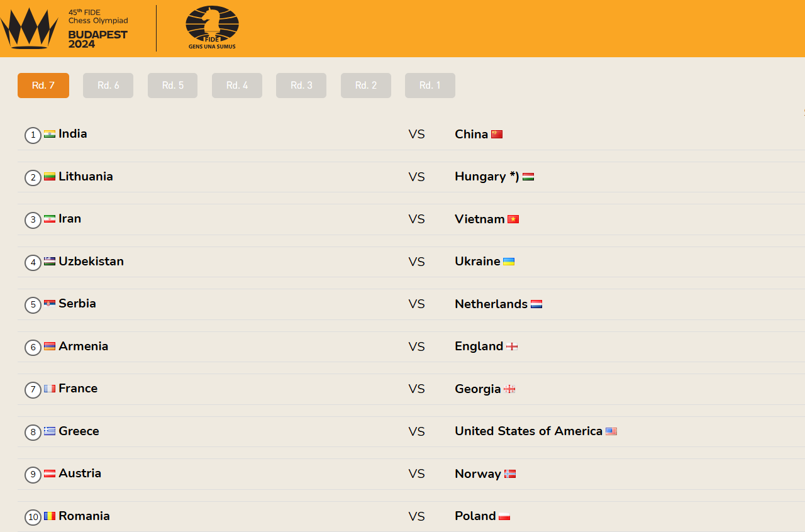Open the Ukraine team link
The image size is (805, 532).
[x=477, y=261]
